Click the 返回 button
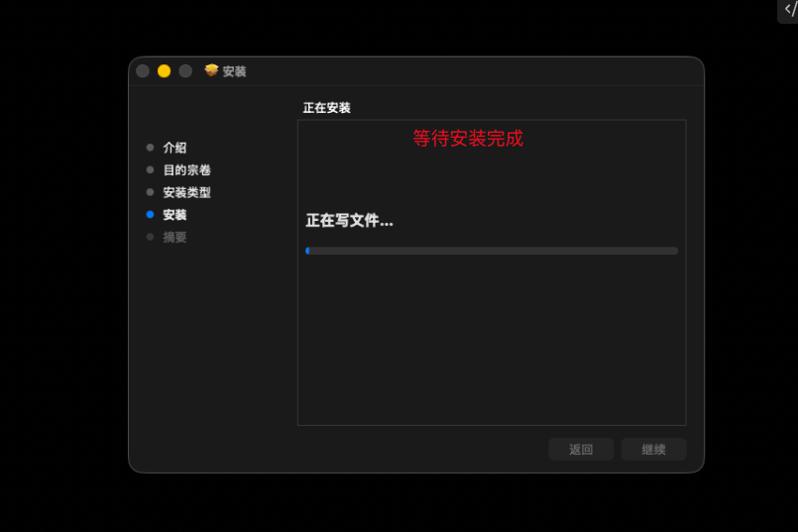798x532 pixels. point(581,450)
